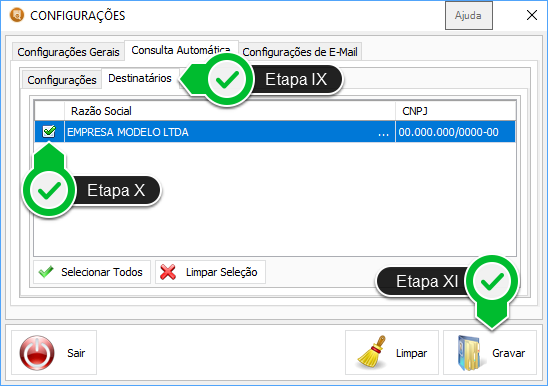548x386 pixels.
Task: Click the Razão Social column header
Action: pos(230,111)
